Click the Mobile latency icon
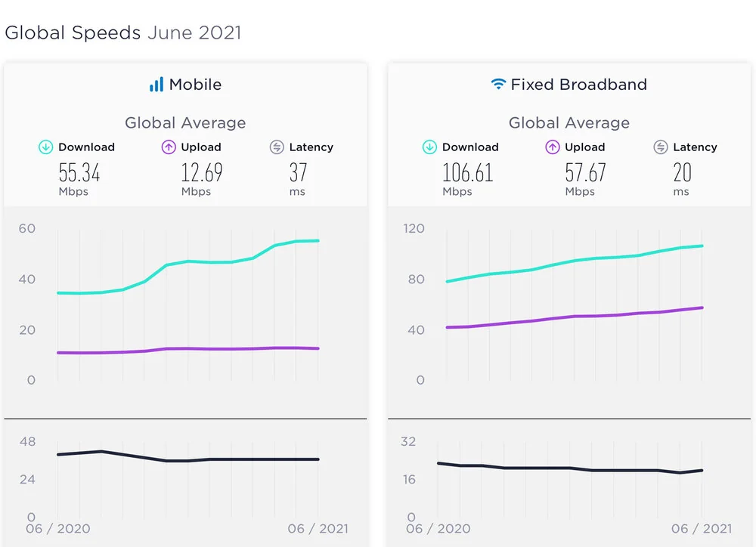756x547 pixels. [x=277, y=147]
